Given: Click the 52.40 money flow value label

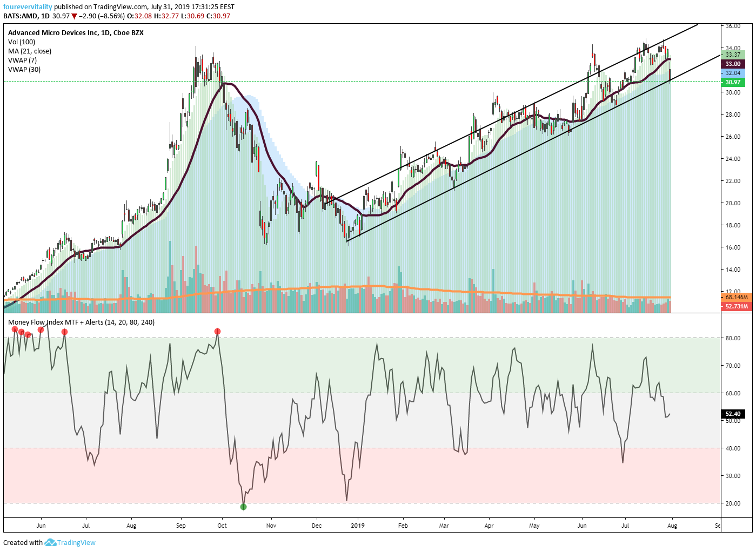Looking at the screenshot, I should pos(733,414).
